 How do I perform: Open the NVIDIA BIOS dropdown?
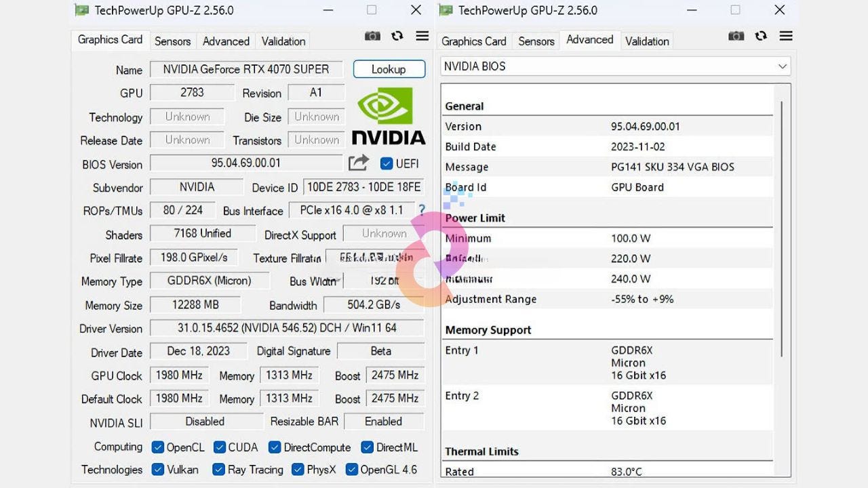pos(616,66)
